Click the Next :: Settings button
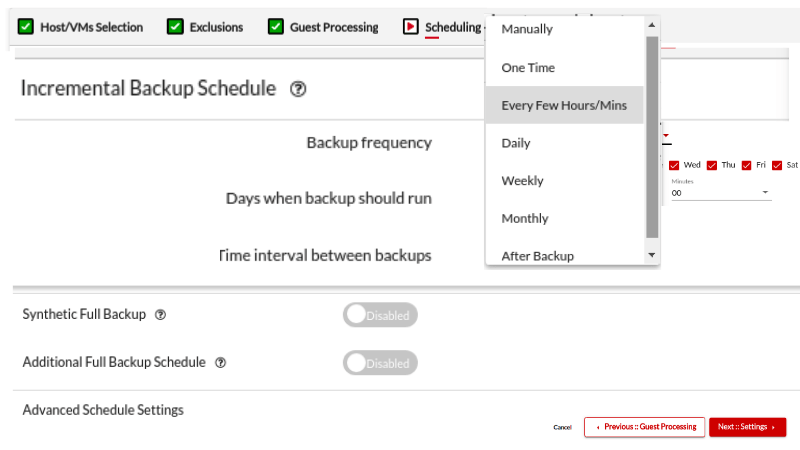 click(747, 427)
